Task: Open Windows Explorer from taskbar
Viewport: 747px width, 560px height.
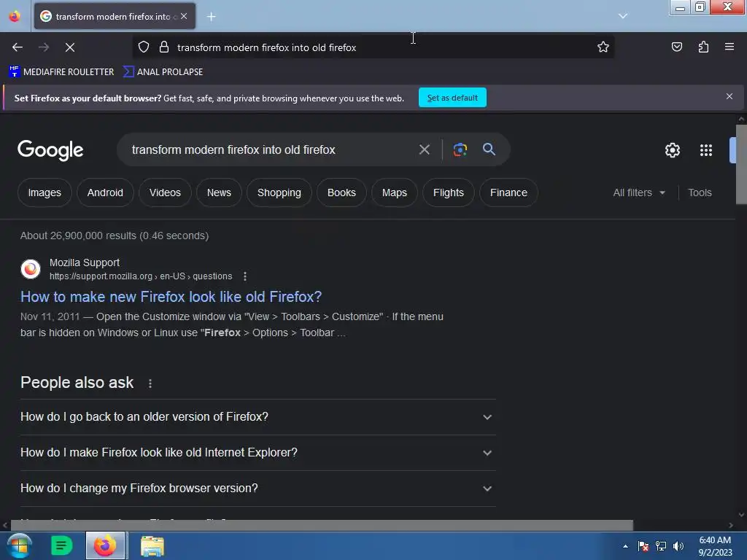Action: [x=152, y=546]
